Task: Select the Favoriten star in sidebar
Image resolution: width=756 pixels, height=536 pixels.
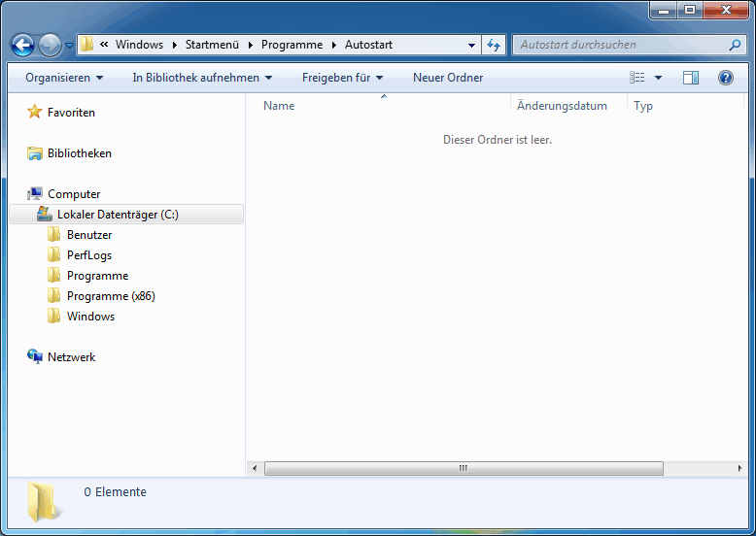Action: click(35, 113)
